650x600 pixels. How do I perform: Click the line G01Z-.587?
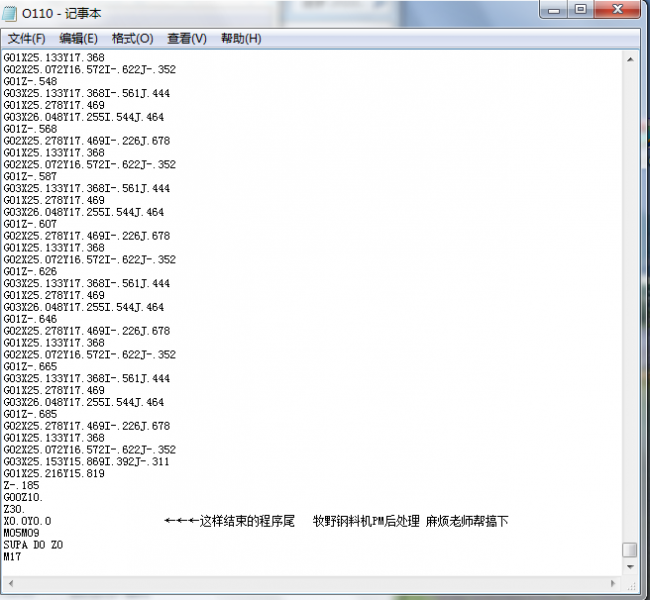coord(30,176)
